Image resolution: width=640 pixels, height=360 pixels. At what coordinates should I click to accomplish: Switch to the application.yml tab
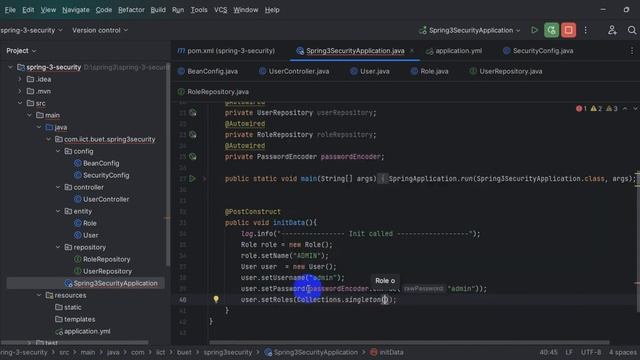(454, 51)
